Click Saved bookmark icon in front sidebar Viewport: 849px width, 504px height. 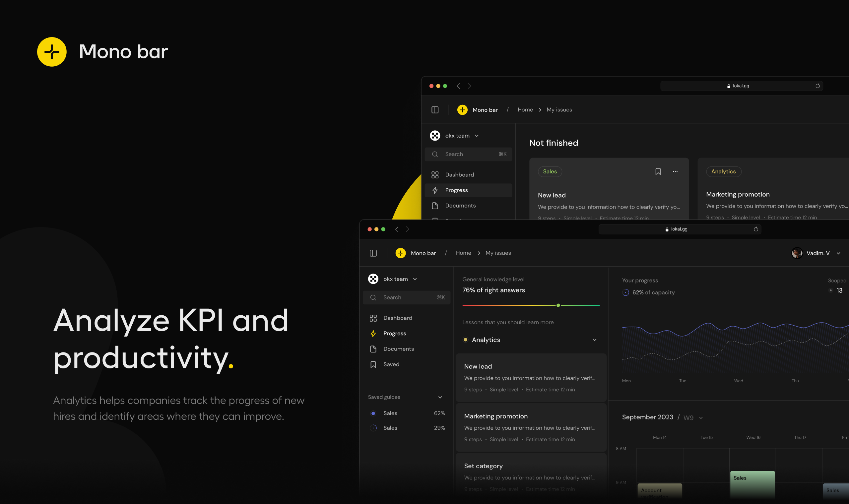[x=373, y=364]
